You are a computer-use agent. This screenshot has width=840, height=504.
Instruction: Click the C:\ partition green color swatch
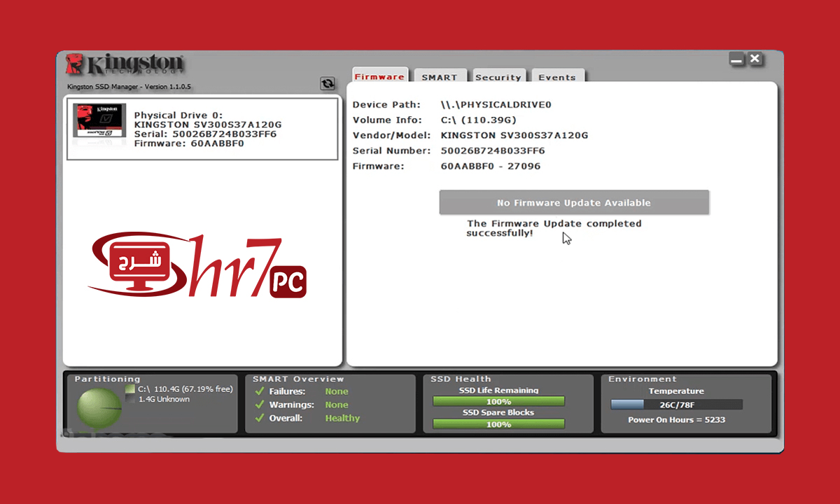(x=129, y=389)
